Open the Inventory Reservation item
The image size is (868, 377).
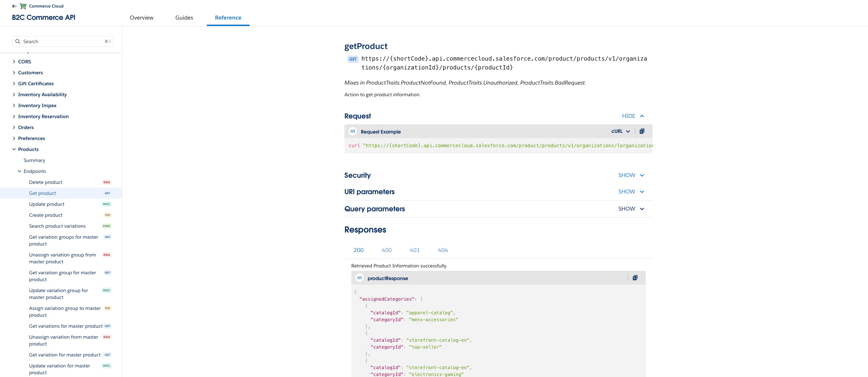43,116
